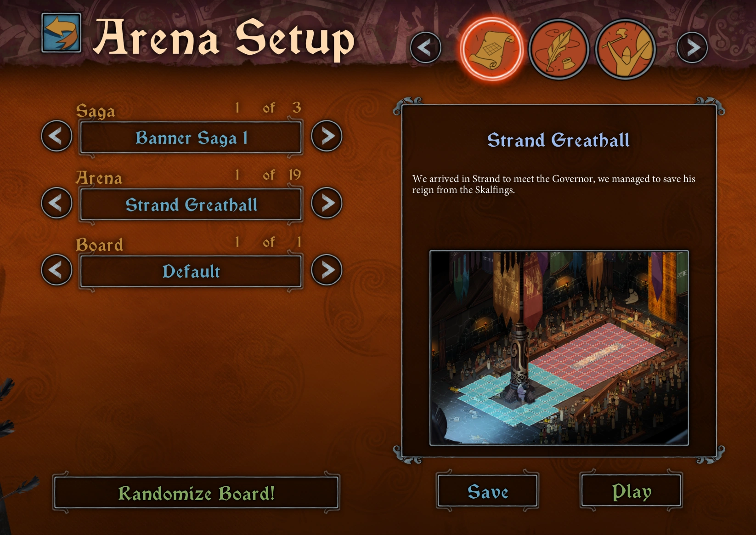This screenshot has height=535, width=756.
Task: Open the feather quill tab
Action: pyautogui.click(x=559, y=48)
